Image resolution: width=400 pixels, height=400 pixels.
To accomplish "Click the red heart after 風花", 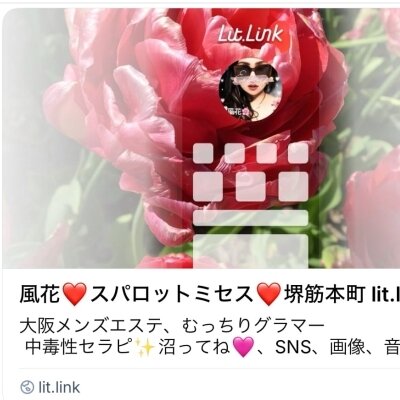I will 75,295.
